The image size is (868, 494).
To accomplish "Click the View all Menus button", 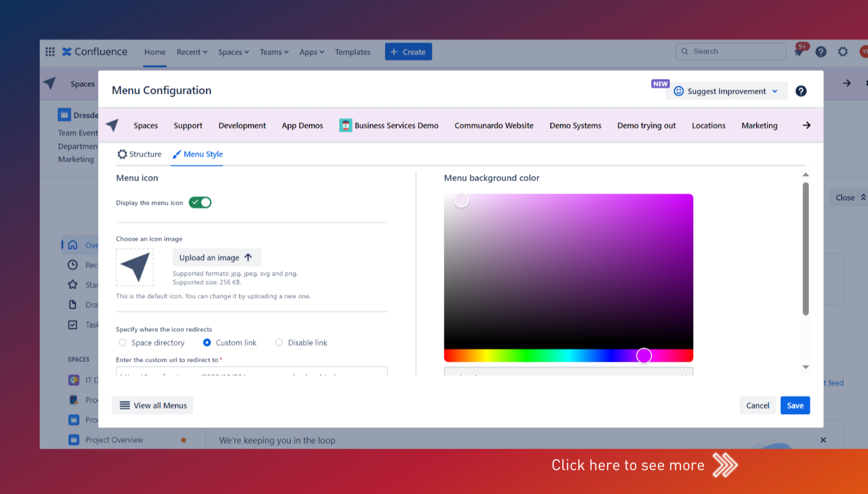I will pos(153,405).
